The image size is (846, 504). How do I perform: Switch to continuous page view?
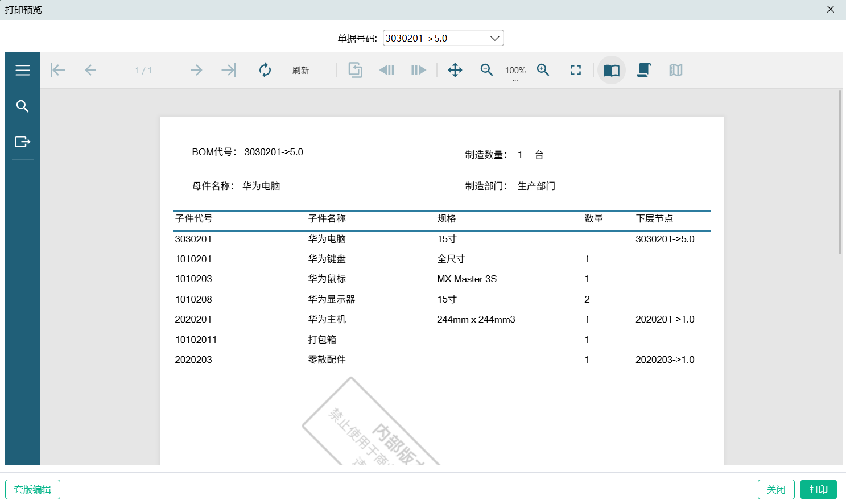click(x=643, y=70)
